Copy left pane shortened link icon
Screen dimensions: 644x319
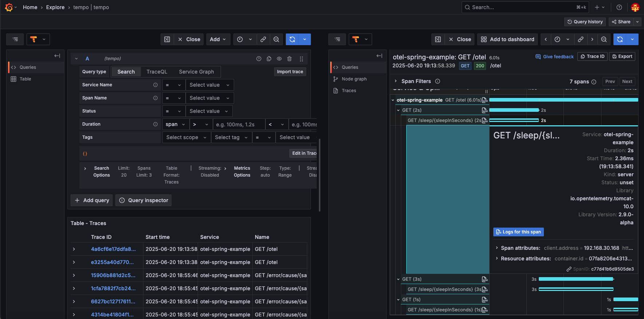(x=263, y=39)
